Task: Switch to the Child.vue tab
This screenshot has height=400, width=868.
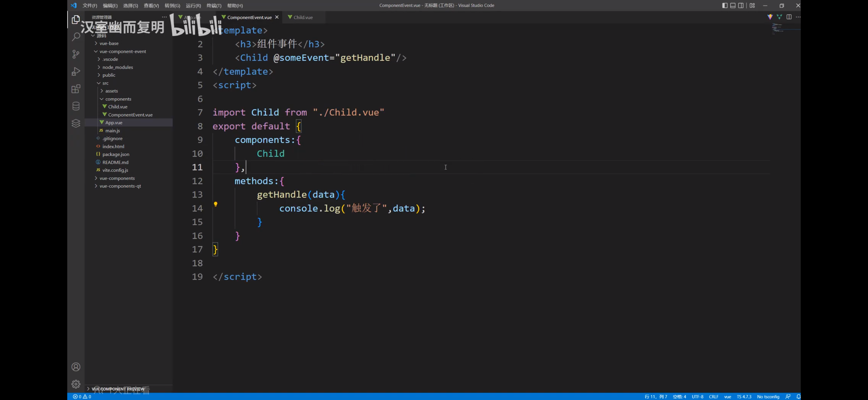Action: tap(303, 17)
